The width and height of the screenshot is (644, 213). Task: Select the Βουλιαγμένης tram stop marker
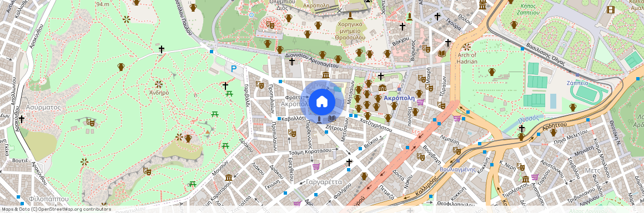[458, 161]
